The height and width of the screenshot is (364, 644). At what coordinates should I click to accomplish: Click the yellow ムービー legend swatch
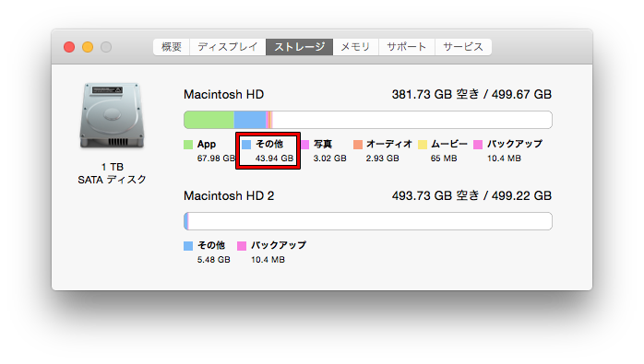click(x=423, y=145)
